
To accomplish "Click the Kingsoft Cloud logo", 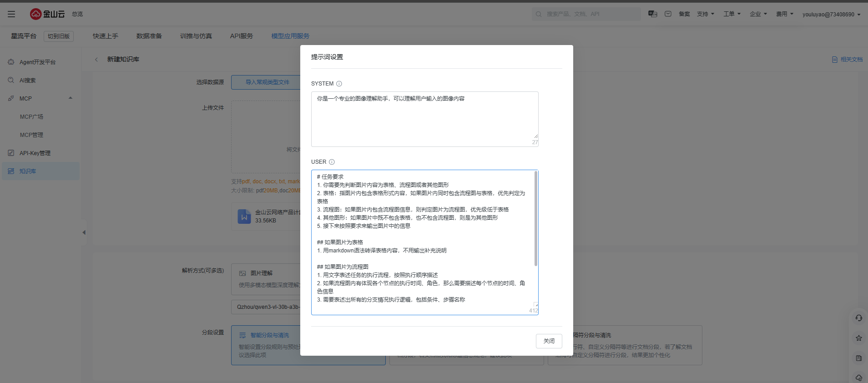I will pos(47,14).
